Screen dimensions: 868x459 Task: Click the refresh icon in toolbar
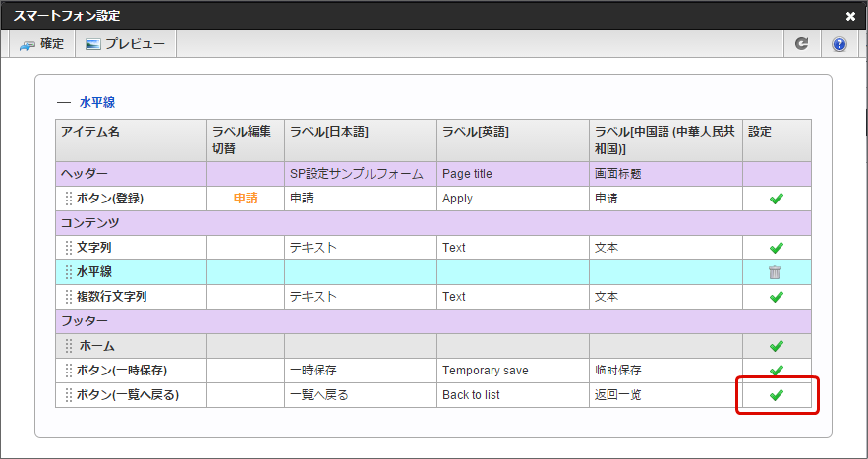pyautogui.click(x=802, y=44)
